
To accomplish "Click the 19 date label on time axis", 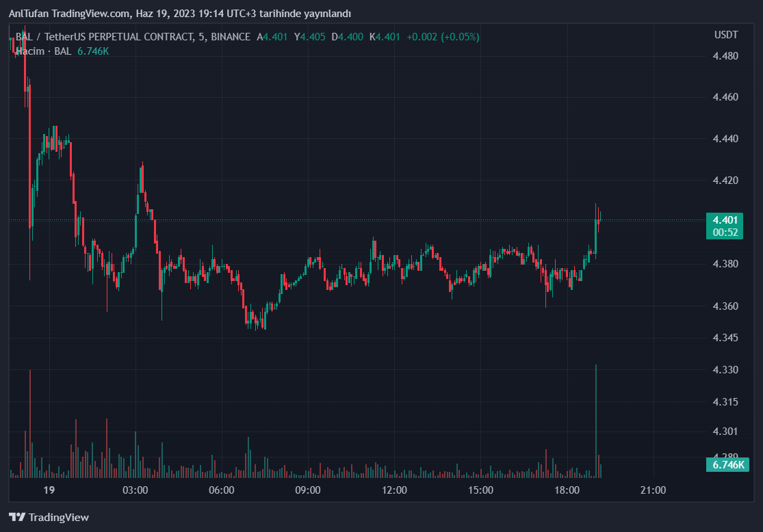I will [x=49, y=490].
